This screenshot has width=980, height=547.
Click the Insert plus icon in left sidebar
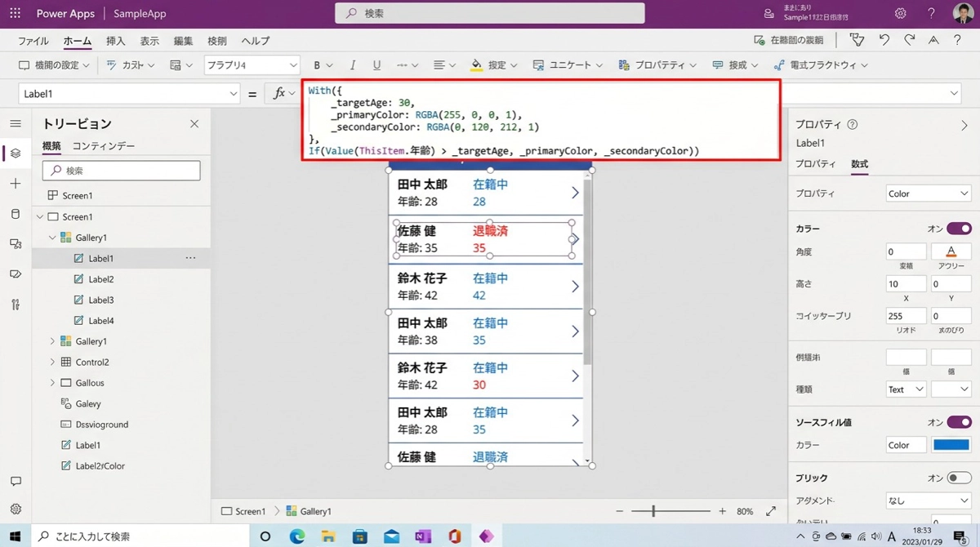click(x=16, y=184)
